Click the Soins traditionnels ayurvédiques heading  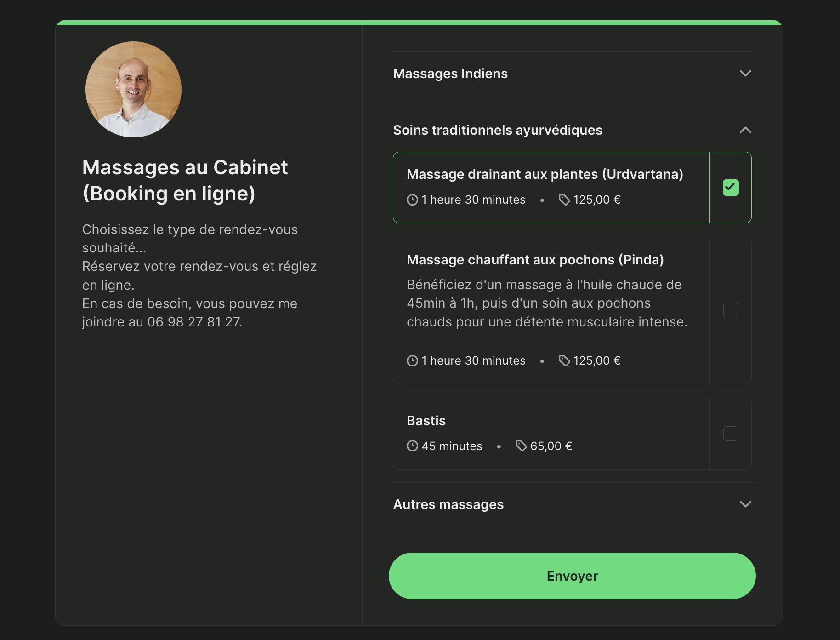tap(498, 130)
